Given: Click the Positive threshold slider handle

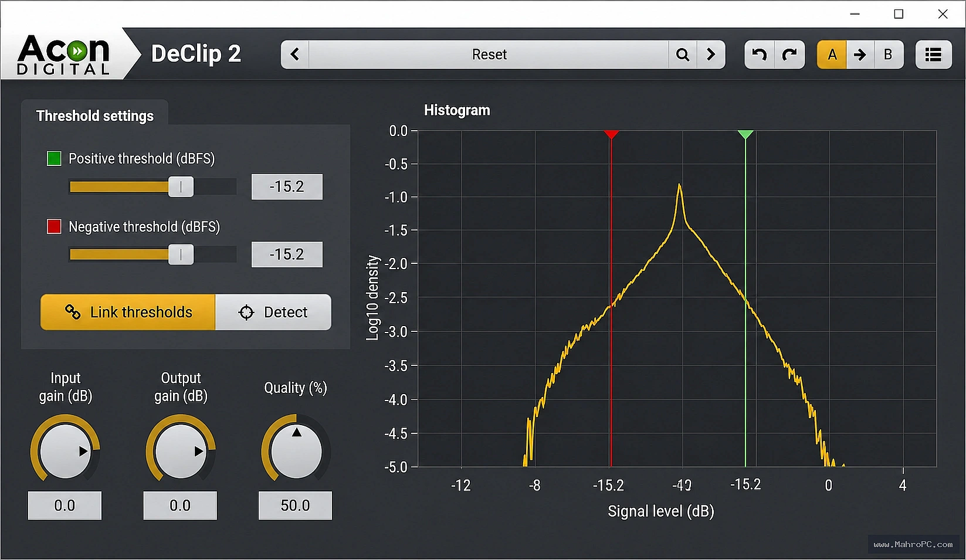Looking at the screenshot, I should 181,186.
